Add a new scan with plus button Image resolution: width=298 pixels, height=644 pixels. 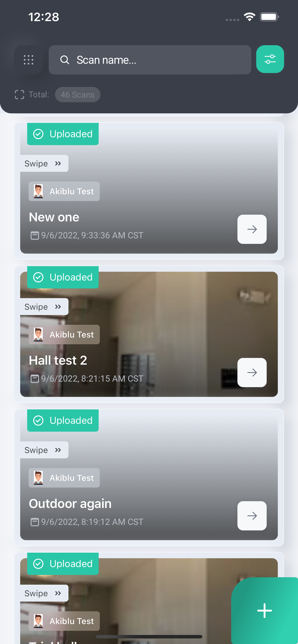pyautogui.click(x=265, y=610)
